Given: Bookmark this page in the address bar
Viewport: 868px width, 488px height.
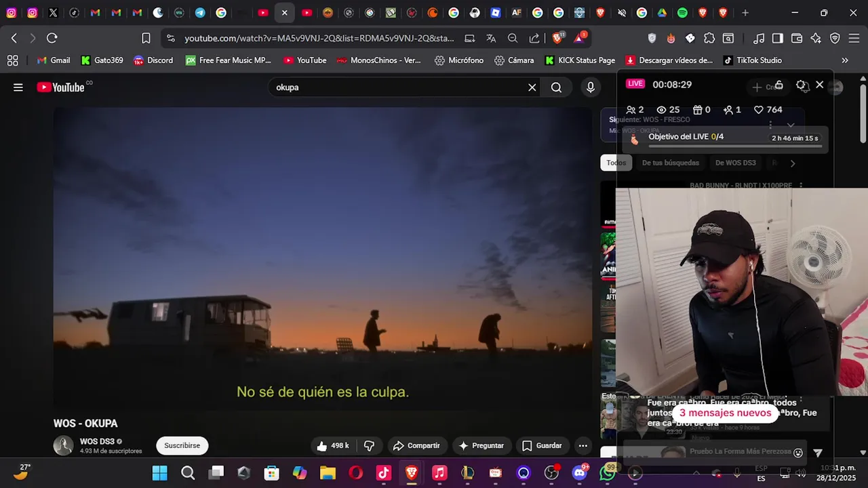Looking at the screenshot, I should pyautogui.click(x=146, y=39).
